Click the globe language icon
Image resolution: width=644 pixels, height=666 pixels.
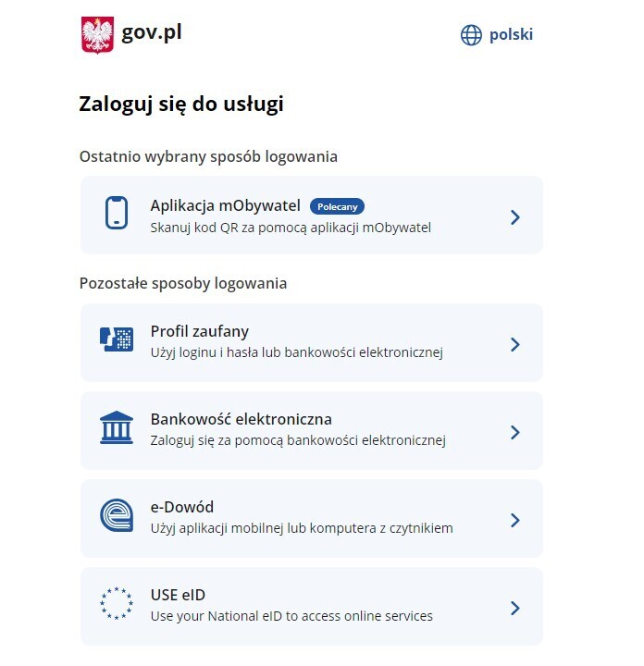tap(471, 35)
